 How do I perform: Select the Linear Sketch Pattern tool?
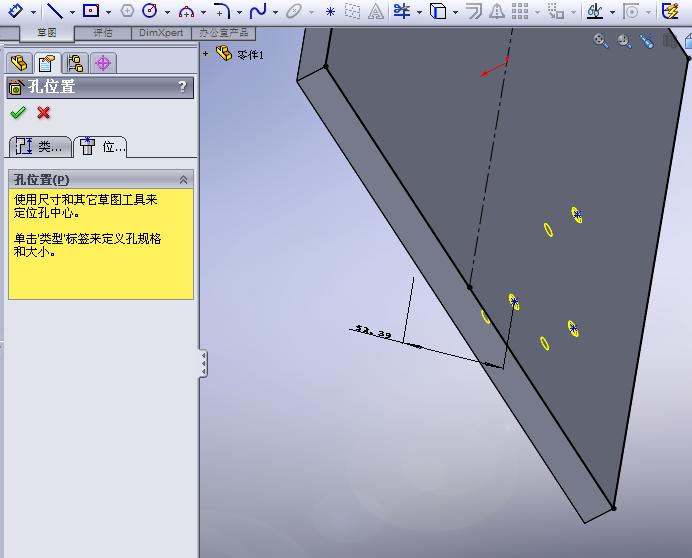520,11
